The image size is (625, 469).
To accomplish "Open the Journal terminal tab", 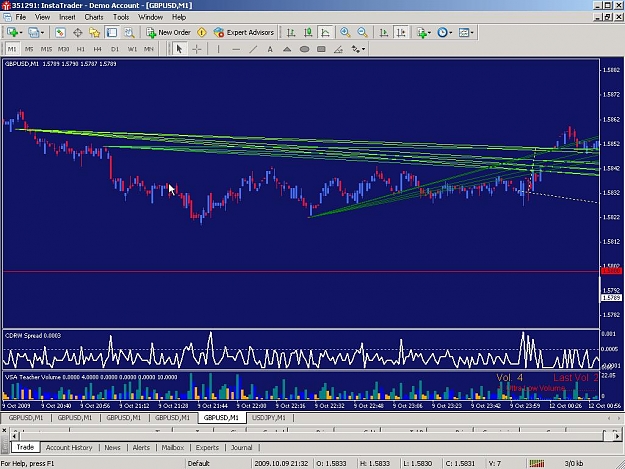I will [x=242, y=447].
